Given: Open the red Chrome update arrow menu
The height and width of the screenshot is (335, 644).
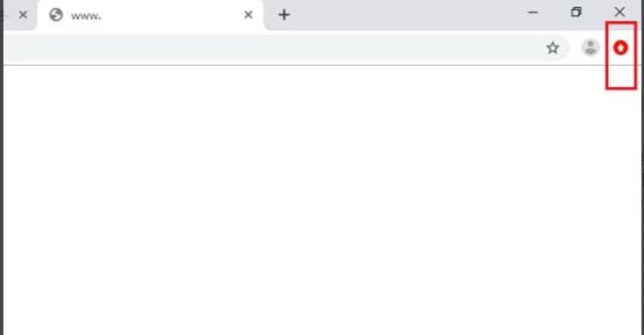Looking at the screenshot, I should (621, 48).
